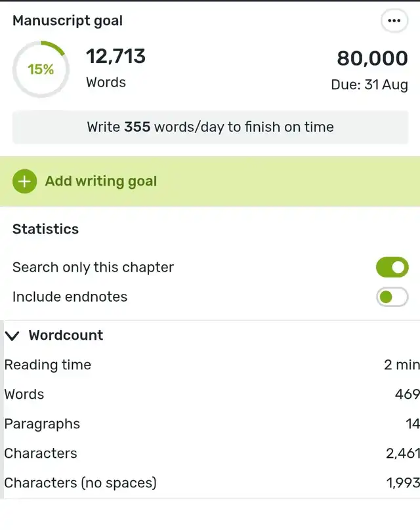Select the Characters (no spaces) row
This screenshot has height=530, width=420.
click(210, 483)
